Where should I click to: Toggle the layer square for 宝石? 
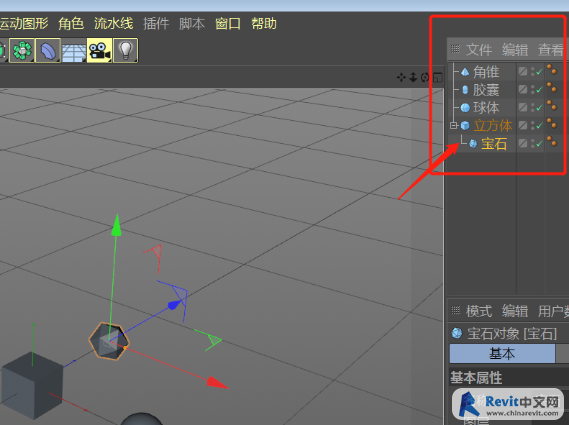pos(523,143)
